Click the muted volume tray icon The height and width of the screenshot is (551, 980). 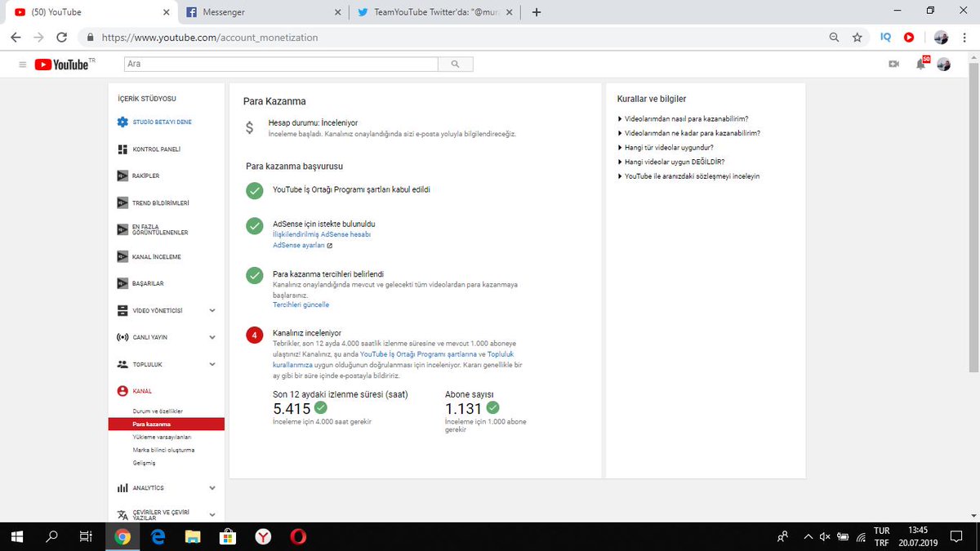click(x=826, y=536)
